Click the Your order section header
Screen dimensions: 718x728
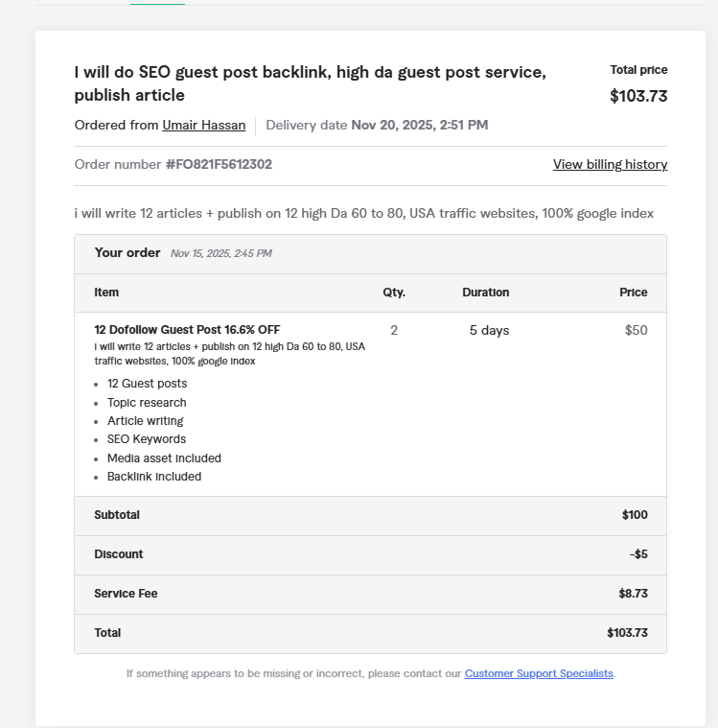click(127, 253)
